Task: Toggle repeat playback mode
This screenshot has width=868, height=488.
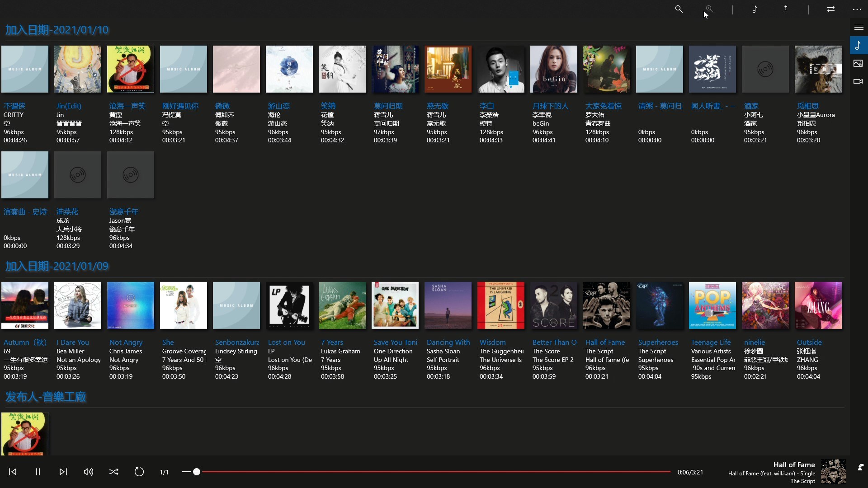Action: [x=139, y=472]
